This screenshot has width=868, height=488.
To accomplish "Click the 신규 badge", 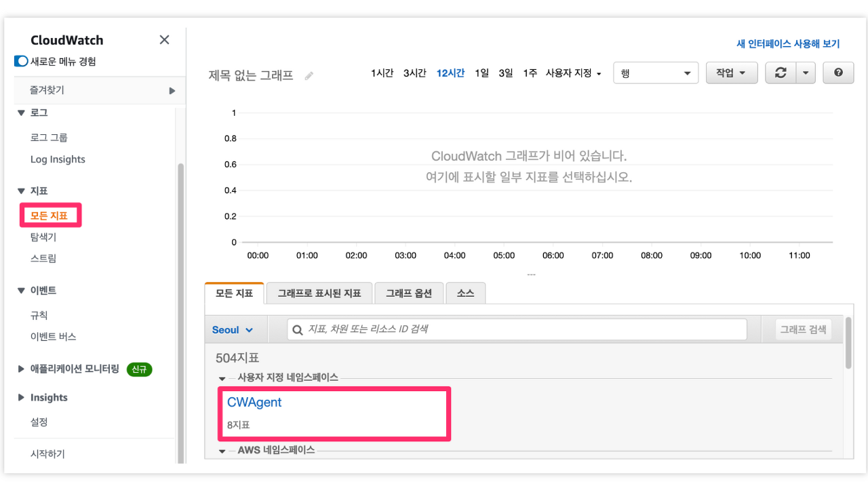I will 140,369.
